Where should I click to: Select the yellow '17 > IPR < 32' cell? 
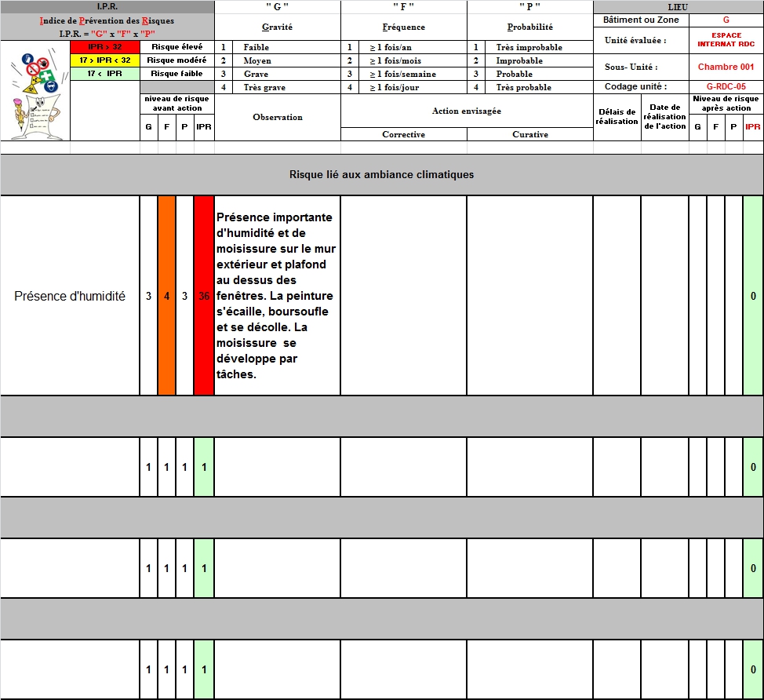click(x=104, y=60)
